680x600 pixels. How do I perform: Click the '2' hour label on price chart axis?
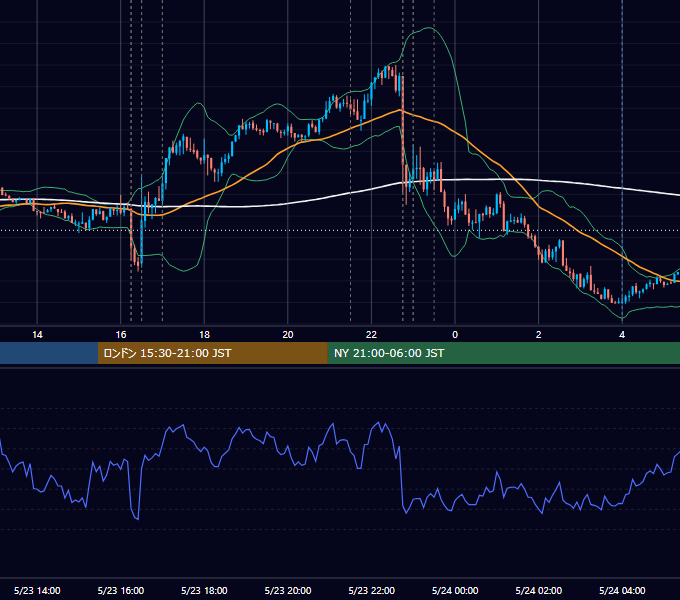(539, 335)
